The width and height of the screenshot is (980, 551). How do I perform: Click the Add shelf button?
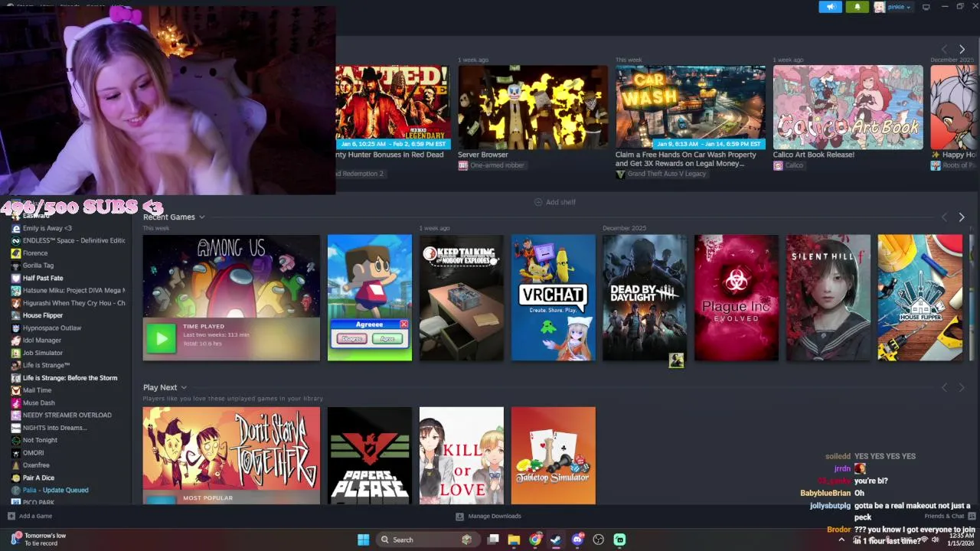pyautogui.click(x=555, y=202)
